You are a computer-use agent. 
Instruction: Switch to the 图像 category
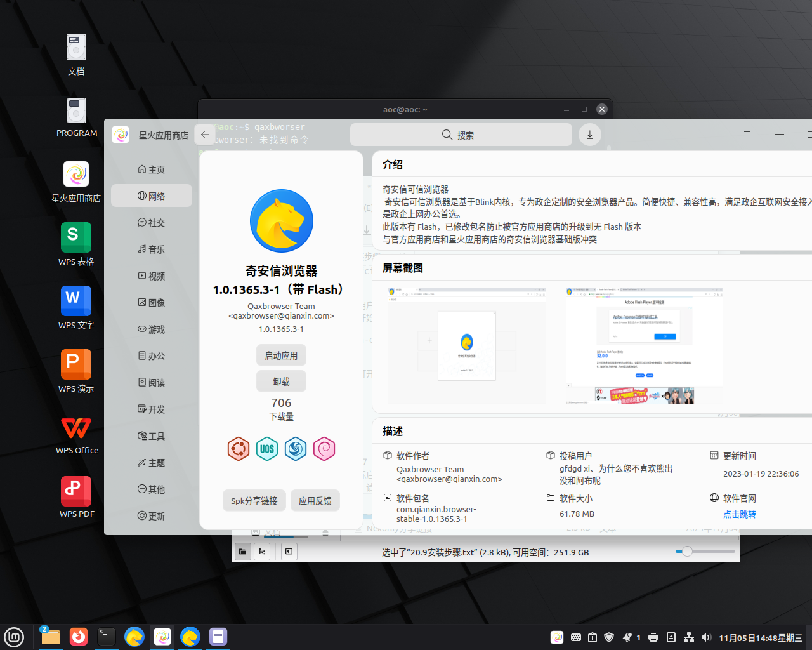tap(152, 303)
